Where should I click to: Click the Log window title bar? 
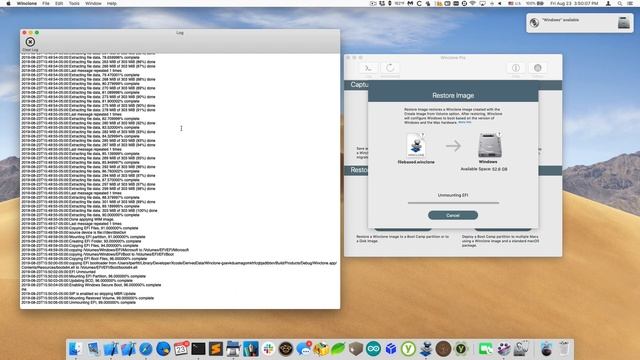[180, 32]
